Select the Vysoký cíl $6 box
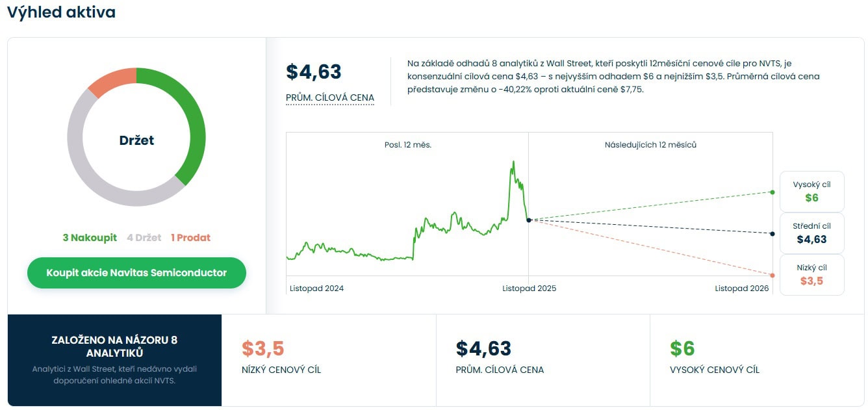 click(811, 192)
